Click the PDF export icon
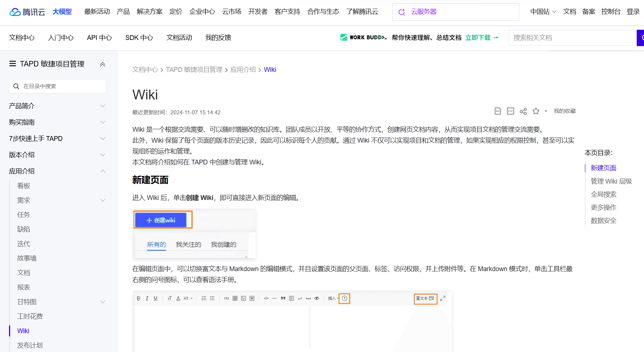 tap(511, 111)
